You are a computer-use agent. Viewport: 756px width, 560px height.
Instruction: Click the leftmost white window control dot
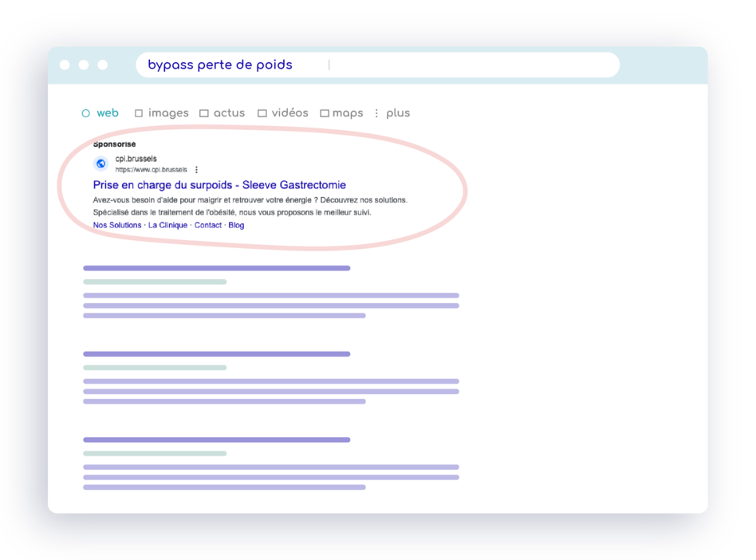coord(65,65)
